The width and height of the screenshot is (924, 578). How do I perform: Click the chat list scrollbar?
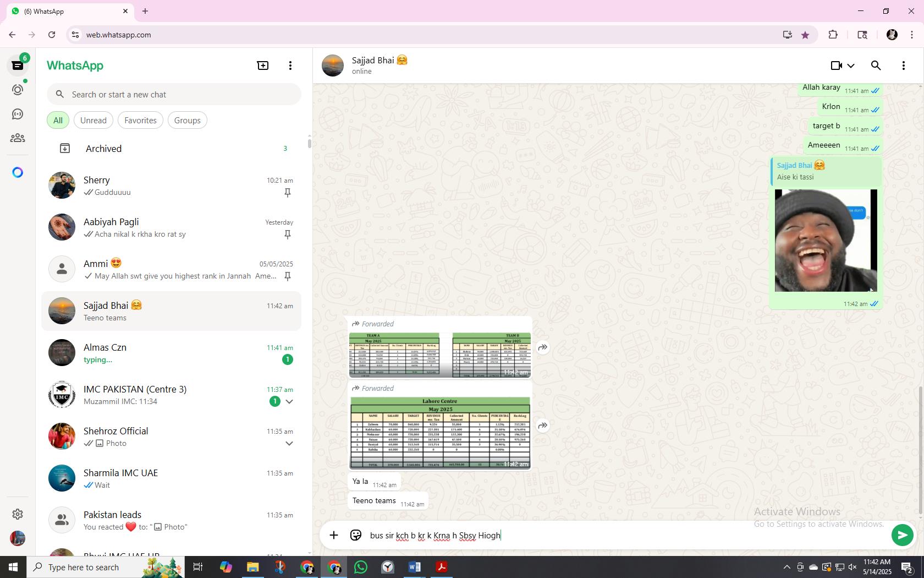coord(309,143)
